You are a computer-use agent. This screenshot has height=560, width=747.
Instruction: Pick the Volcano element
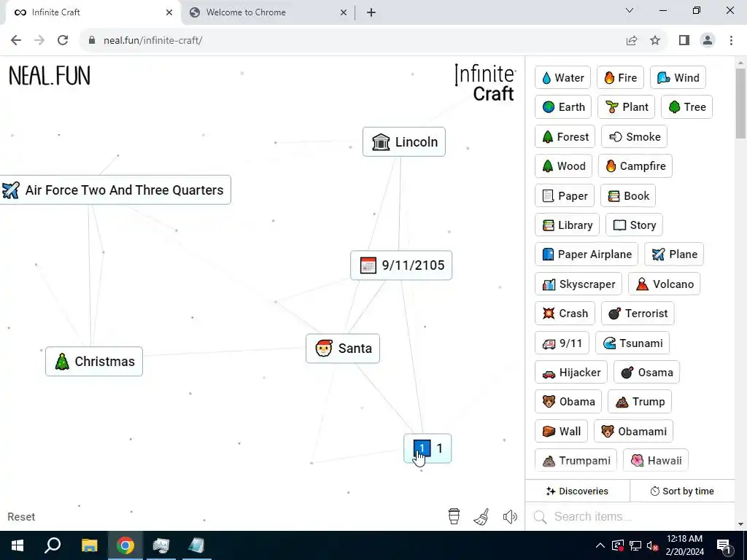click(664, 284)
